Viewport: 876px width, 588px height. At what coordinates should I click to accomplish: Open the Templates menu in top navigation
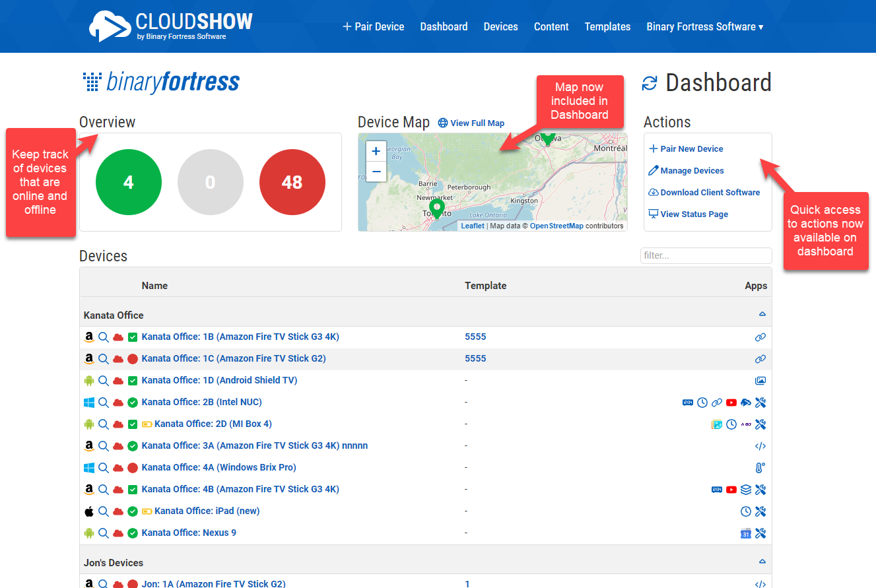click(607, 26)
